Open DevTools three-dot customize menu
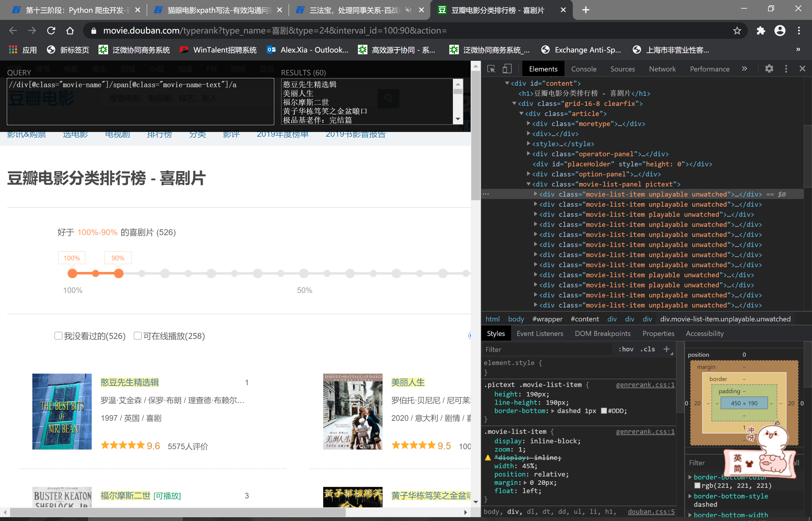 click(786, 69)
